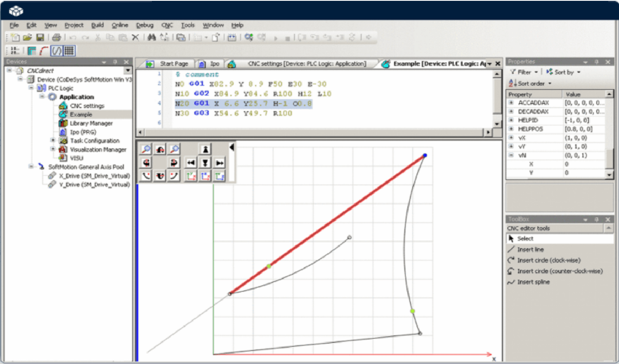
Task: Toggle the (/) toolbar button
Action: tap(57, 51)
